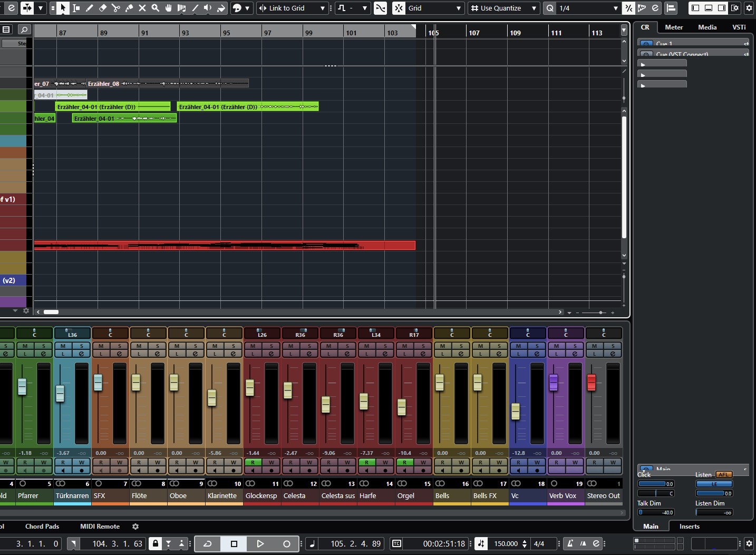Activate the Mute X tool
This screenshot has height=555, width=756.
pos(142,8)
